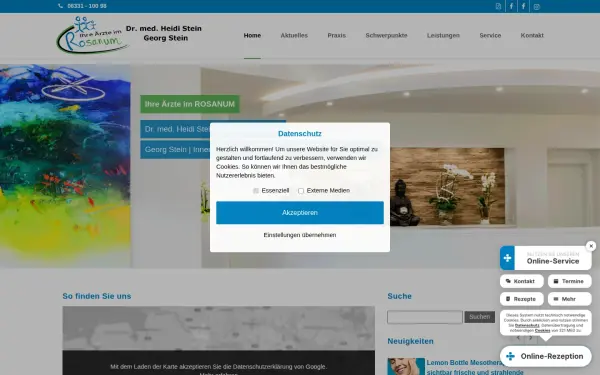Click the phone icon beside 08331 number
Image resolution: width=600 pixels, height=375 pixels.
click(60, 6)
